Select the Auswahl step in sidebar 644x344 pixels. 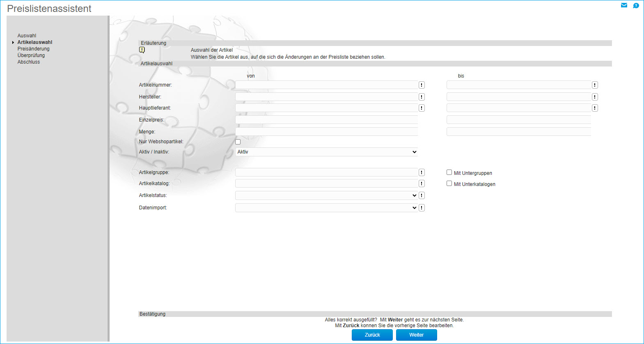[x=27, y=36]
